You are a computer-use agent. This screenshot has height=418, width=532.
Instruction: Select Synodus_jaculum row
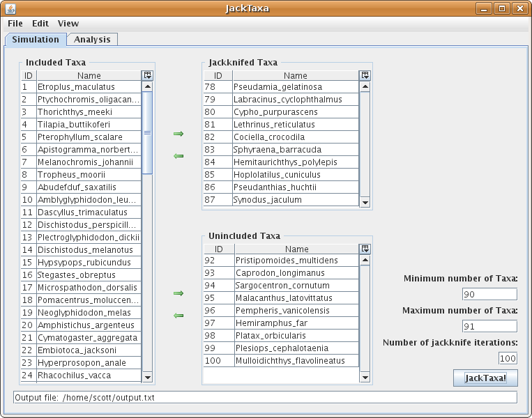point(281,200)
